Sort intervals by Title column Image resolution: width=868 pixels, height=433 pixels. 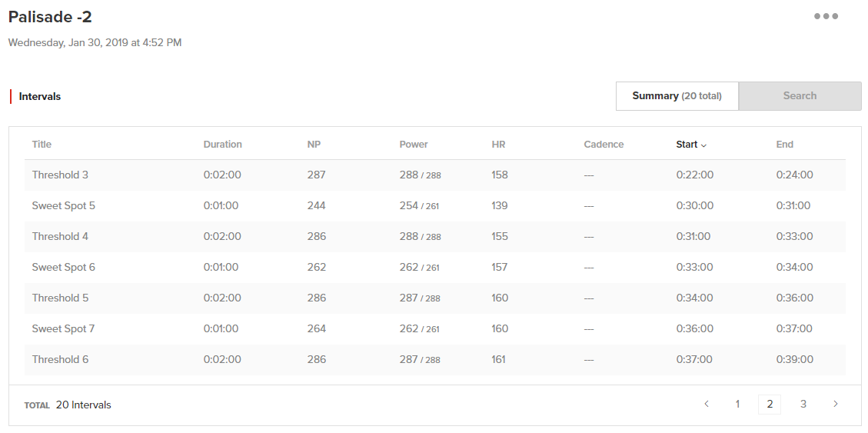[42, 145]
